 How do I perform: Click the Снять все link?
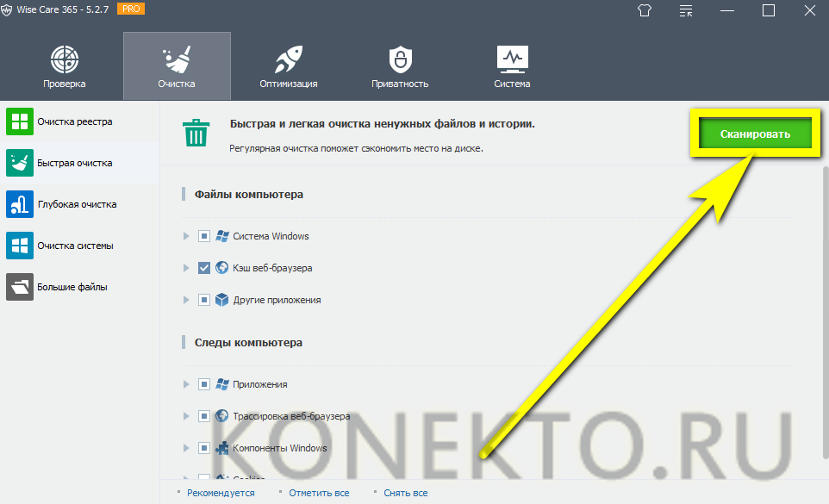tap(406, 493)
